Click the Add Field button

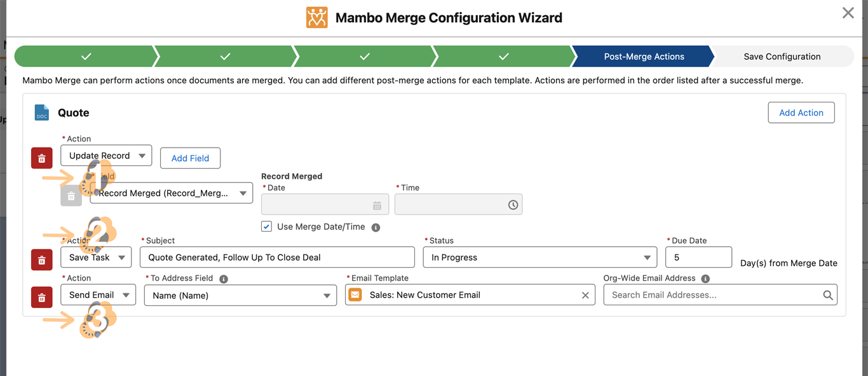(x=190, y=158)
